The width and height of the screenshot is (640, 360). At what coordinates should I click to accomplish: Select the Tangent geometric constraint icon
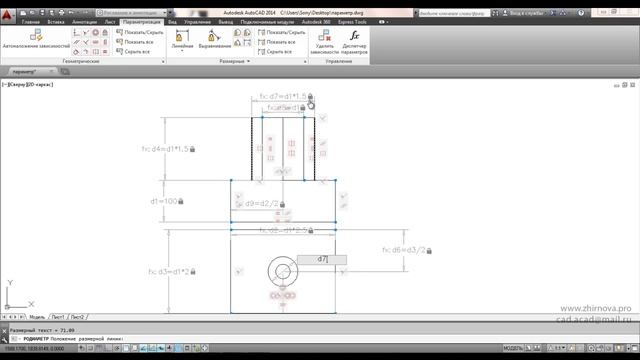(x=76, y=52)
